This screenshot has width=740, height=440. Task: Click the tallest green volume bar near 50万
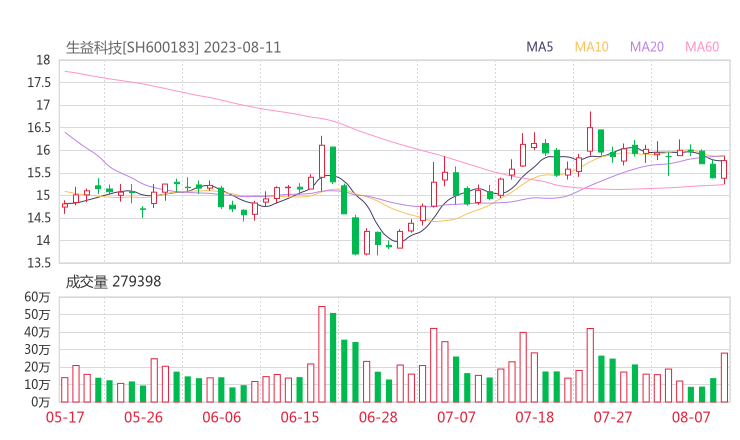pyautogui.click(x=333, y=357)
